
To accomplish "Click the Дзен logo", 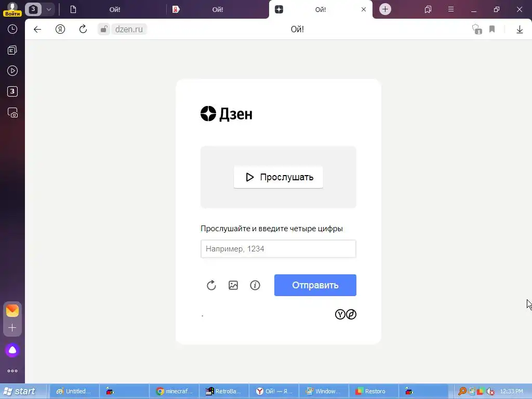I will 227,114.
